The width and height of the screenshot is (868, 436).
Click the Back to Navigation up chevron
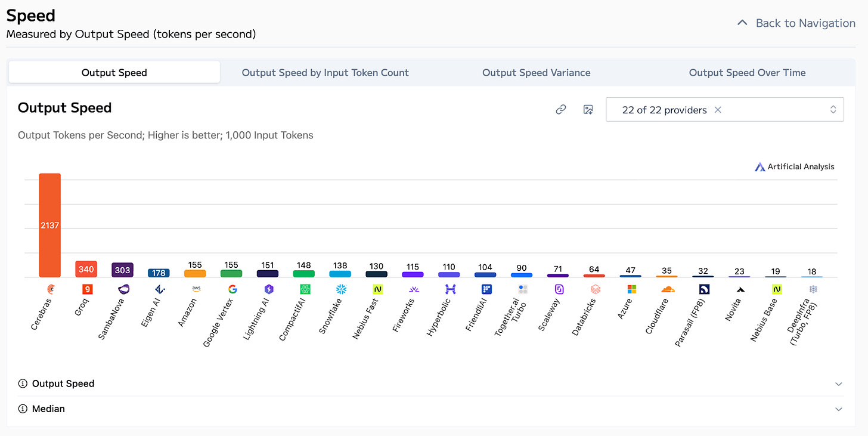(742, 23)
